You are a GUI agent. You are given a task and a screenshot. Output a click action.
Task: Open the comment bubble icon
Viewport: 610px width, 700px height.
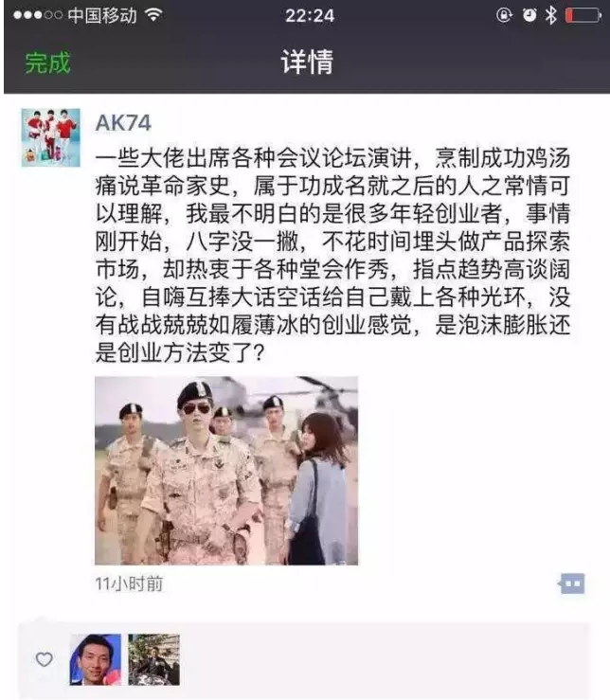tap(571, 583)
